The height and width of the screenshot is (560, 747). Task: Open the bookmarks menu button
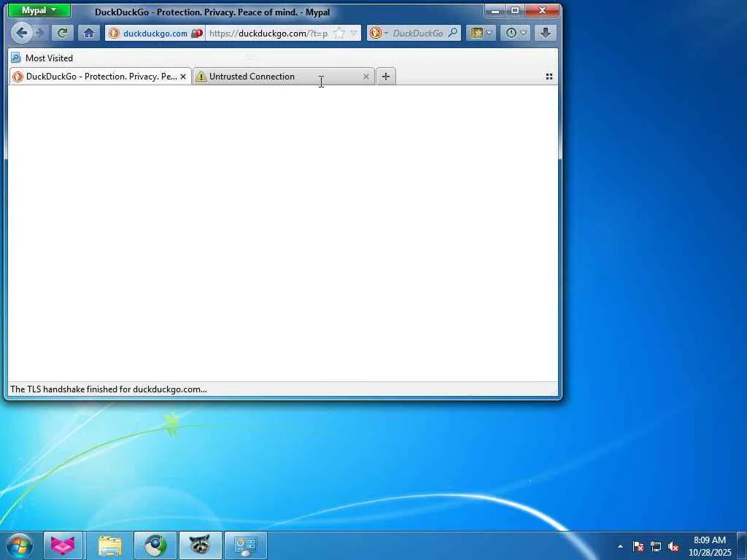pos(481,33)
